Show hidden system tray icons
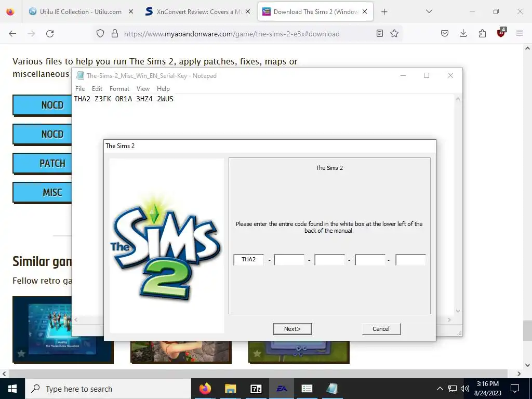532x399 pixels. 440,389
